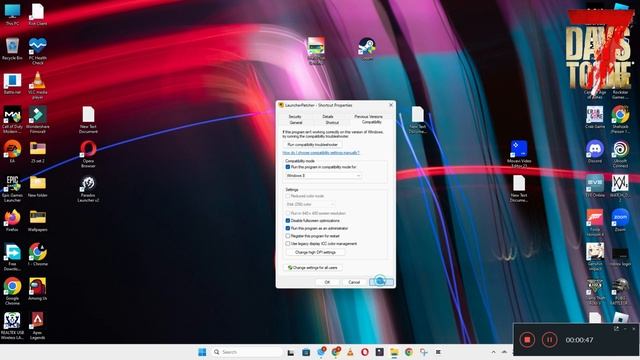Image resolution: width=640 pixels, height=360 pixels.
Task: Select the Call of Duty Modern Warfare shortcut
Action: tap(12, 119)
